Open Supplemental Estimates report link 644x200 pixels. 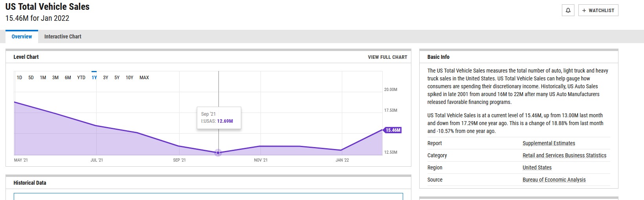click(549, 144)
